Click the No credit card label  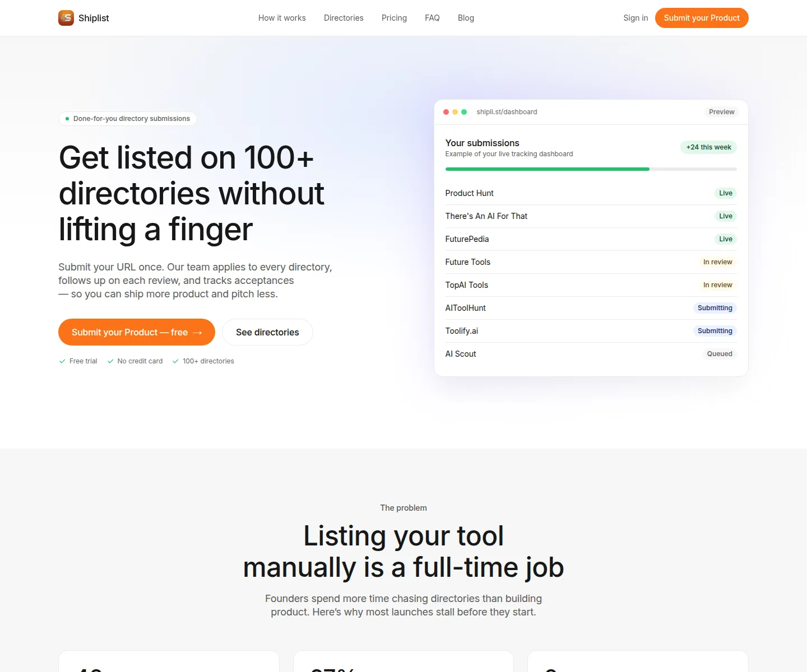coord(140,361)
